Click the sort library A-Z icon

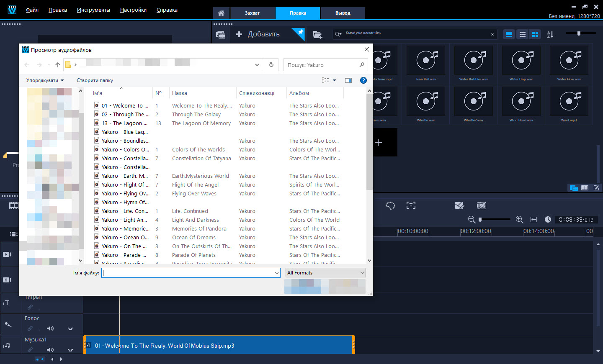click(x=550, y=35)
